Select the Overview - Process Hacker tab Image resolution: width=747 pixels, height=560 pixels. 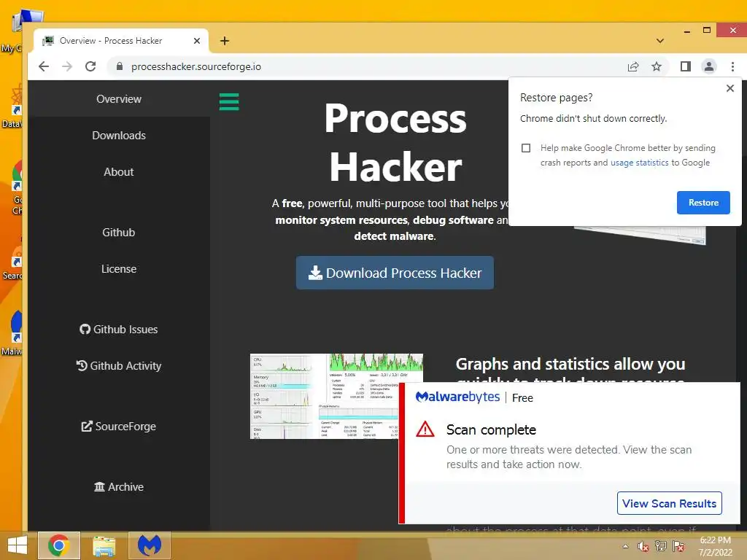[x=120, y=41]
